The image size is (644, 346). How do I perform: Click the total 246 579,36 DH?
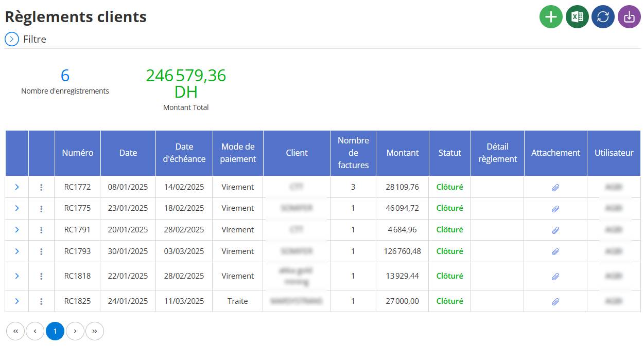186,83
